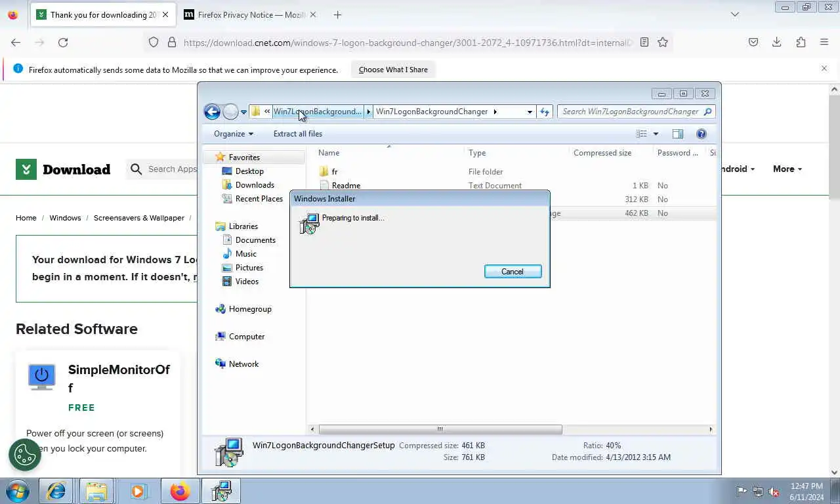Toggle reader view icon in address bar
Image resolution: width=840 pixels, height=504 pixels.
(x=644, y=42)
